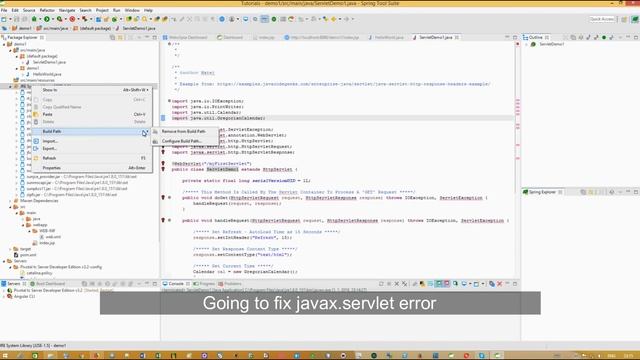Screen dimensions: 640x360
Task: Select Angular CLI in Servers view
Action: (21, 296)
